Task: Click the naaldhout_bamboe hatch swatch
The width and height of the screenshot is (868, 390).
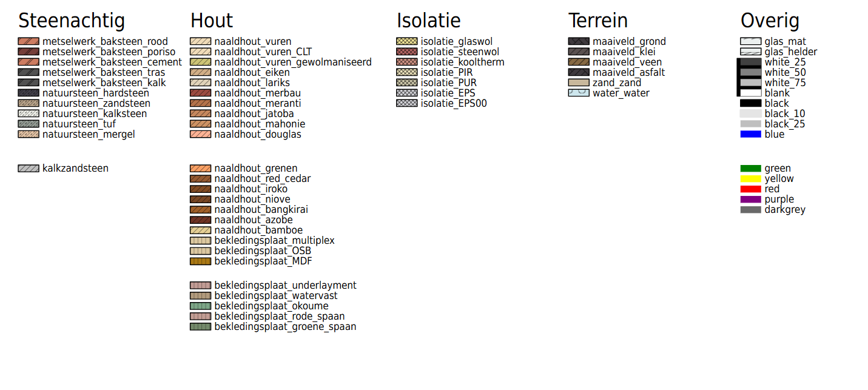Action: [x=200, y=230]
